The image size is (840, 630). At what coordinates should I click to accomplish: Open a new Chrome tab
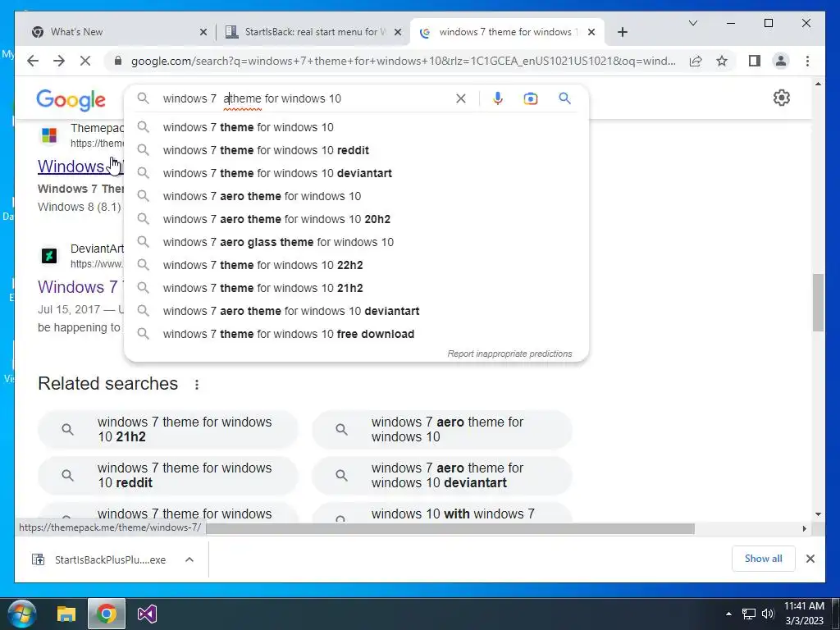pos(622,32)
